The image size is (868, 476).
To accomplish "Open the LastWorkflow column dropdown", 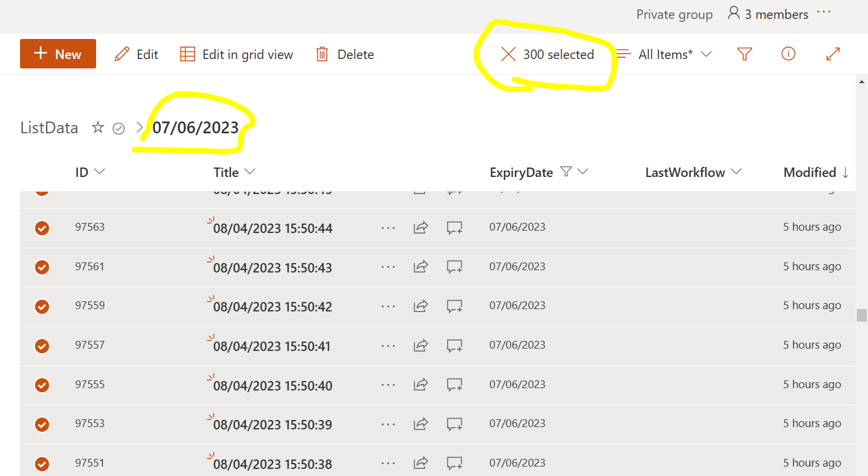I will pyautogui.click(x=737, y=172).
